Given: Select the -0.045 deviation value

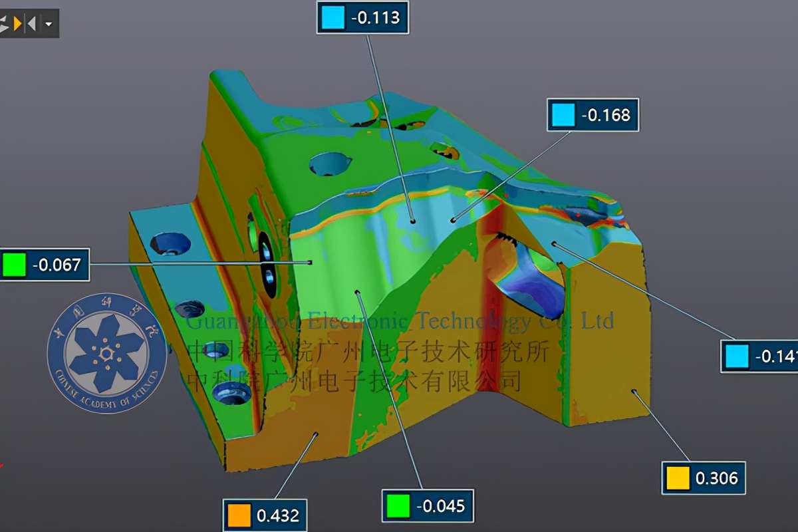Looking at the screenshot, I should click(x=440, y=506).
